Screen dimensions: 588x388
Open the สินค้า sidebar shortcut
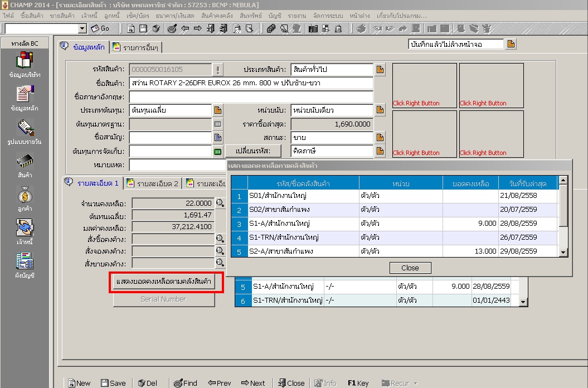pos(25,166)
